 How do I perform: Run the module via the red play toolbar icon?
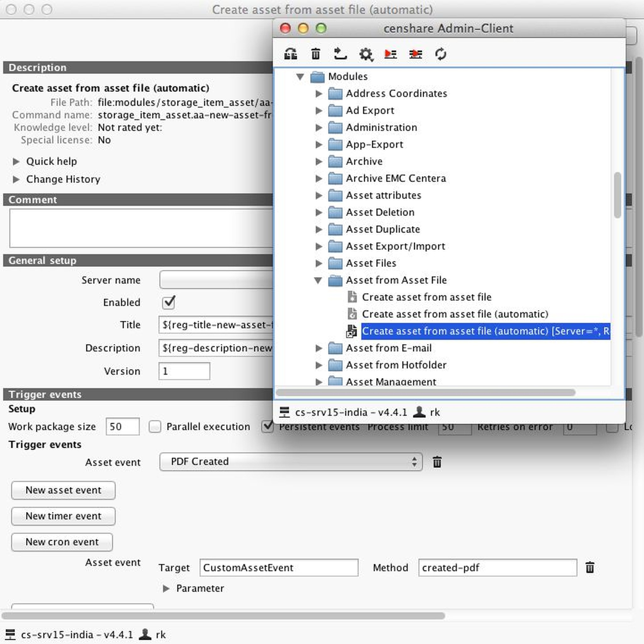(x=390, y=54)
